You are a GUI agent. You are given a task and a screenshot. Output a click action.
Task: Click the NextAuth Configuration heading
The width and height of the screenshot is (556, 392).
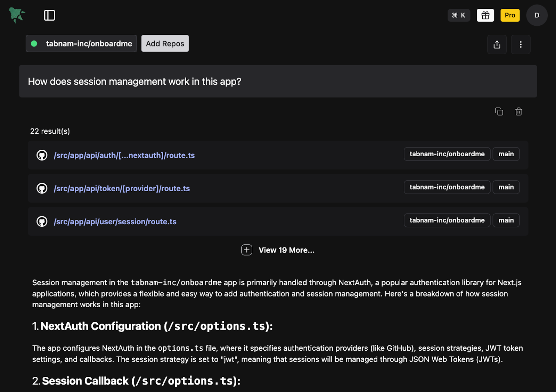pyautogui.click(x=152, y=326)
